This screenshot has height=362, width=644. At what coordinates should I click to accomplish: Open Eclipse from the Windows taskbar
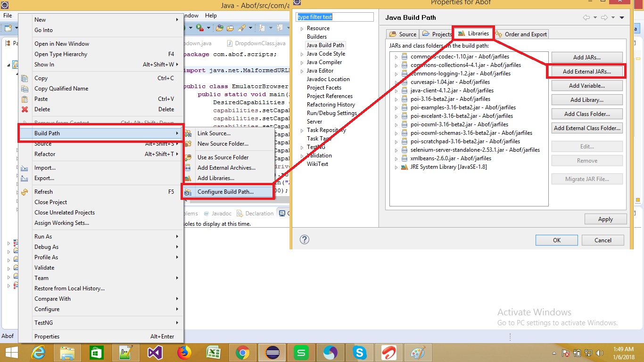click(272, 352)
